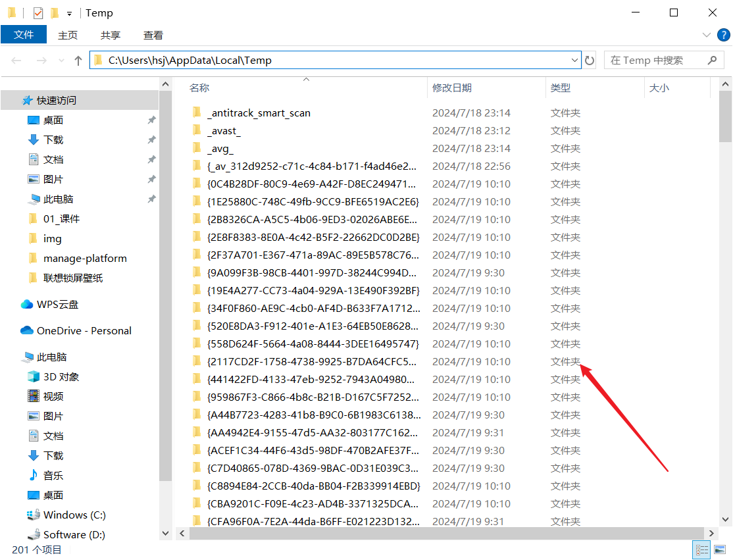Click the WPS云盘 cloud icon
Screen dimensions: 733x560
coord(27,304)
